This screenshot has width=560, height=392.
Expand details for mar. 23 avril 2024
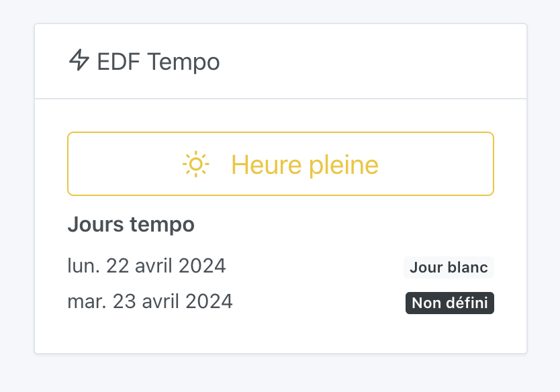(149, 301)
